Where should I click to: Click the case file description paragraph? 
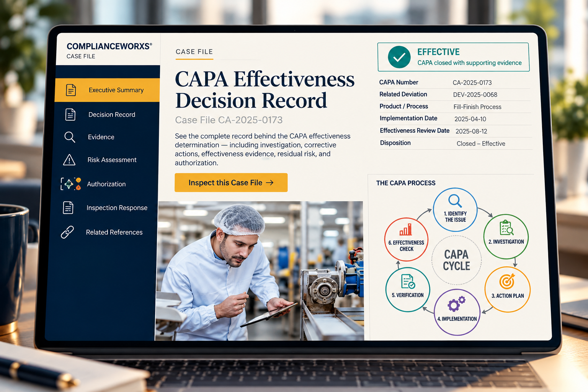pyautogui.click(x=263, y=149)
